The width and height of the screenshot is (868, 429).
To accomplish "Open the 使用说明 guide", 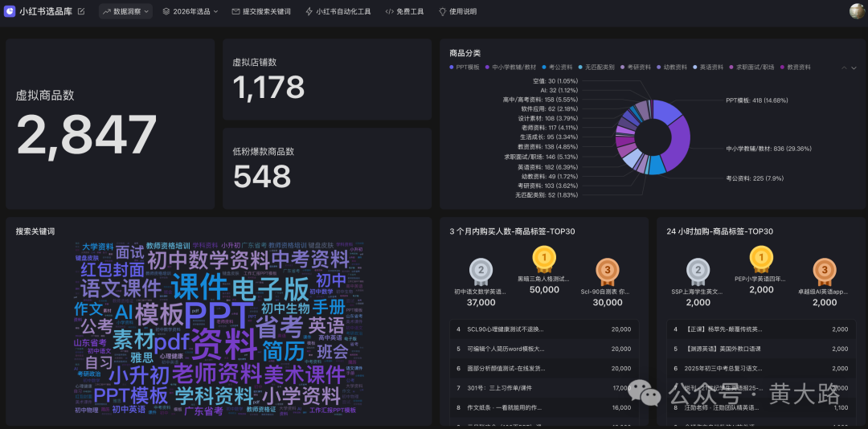I will [458, 11].
